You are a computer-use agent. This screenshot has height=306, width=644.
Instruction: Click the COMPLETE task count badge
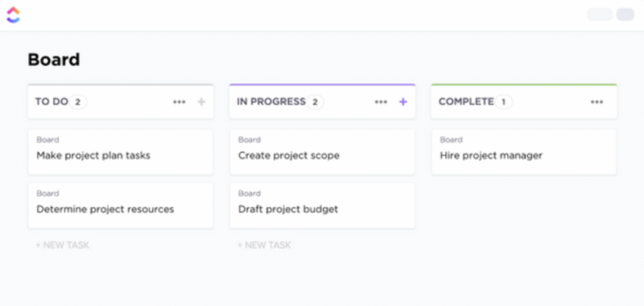(x=504, y=101)
